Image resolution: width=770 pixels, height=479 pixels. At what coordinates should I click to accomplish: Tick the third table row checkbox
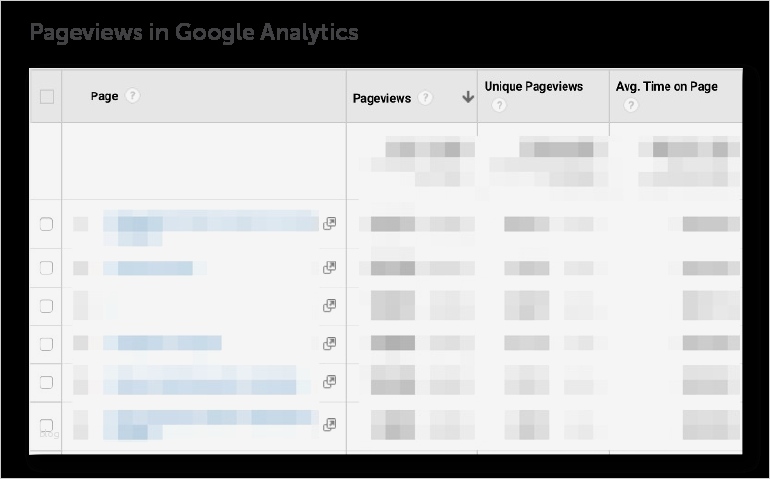coord(46,306)
